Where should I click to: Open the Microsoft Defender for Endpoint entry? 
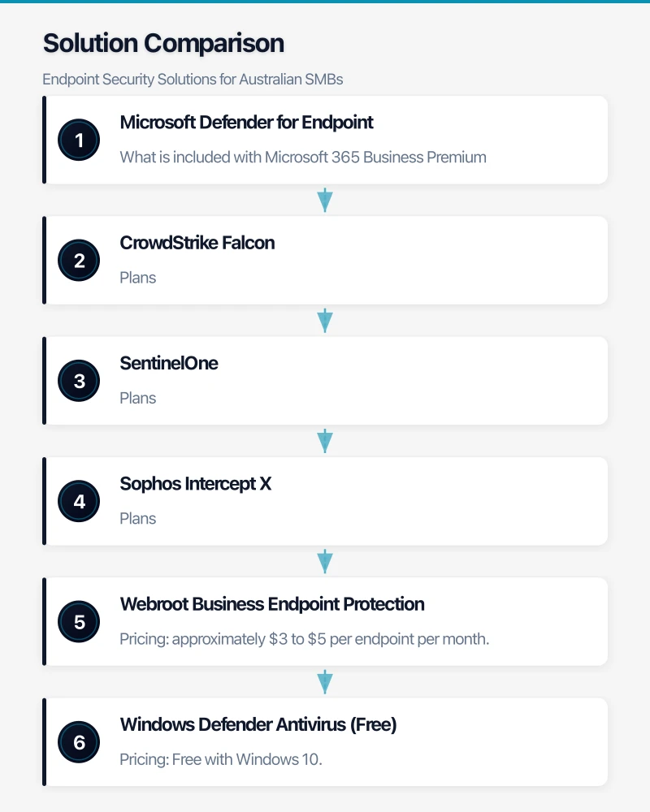[x=246, y=122]
